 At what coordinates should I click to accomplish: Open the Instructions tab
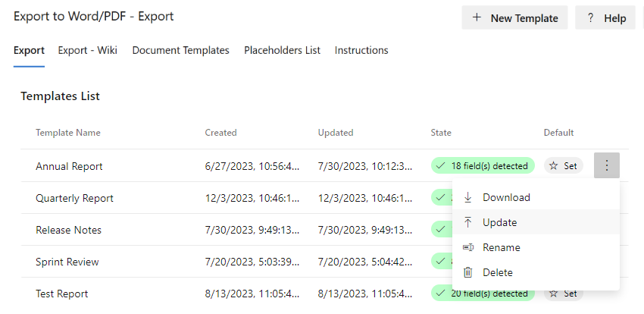(x=361, y=50)
